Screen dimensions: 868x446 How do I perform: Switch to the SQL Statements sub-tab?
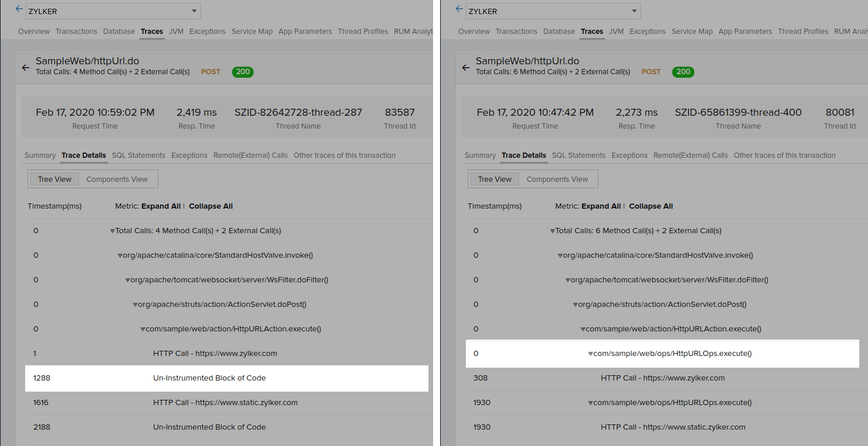pyautogui.click(x=139, y=155)
